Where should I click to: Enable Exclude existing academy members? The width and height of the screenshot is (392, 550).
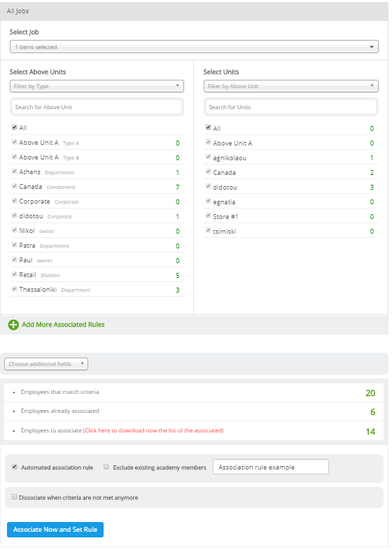[106, 467]
